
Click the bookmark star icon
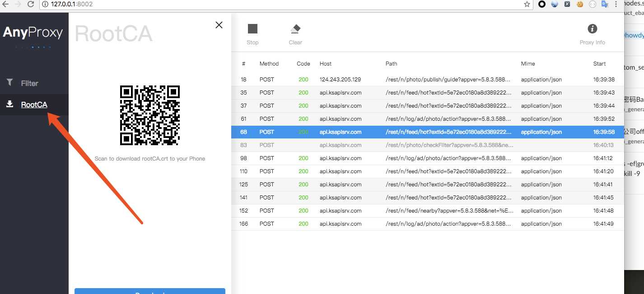point(527,4)
